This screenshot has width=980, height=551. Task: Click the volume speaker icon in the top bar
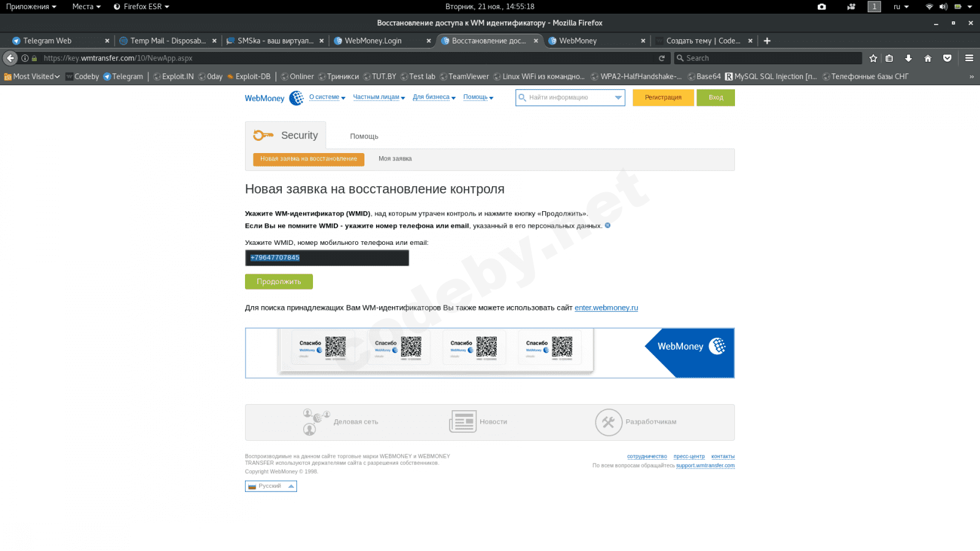(x=943, y=7)
